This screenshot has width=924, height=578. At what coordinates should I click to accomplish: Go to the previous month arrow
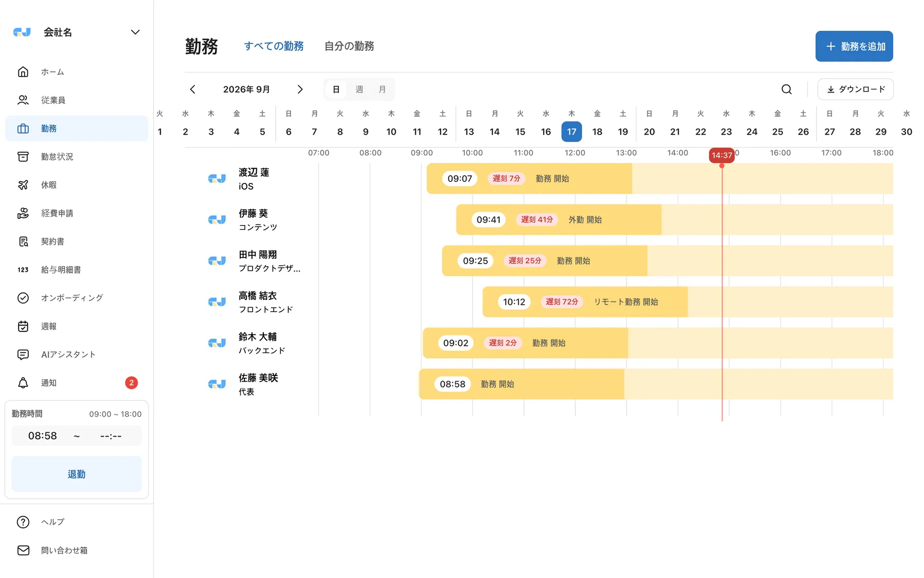click(192, 89)
